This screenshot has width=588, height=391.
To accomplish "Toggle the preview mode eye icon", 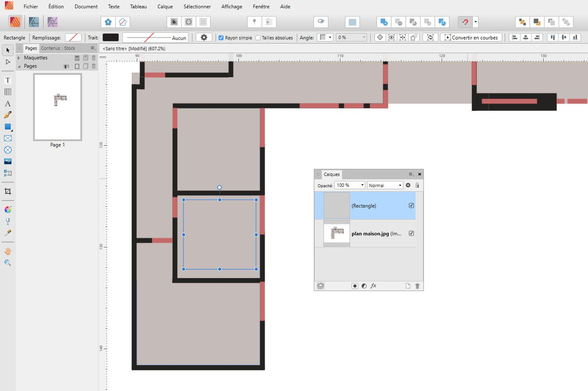I will tap(320, 22).
